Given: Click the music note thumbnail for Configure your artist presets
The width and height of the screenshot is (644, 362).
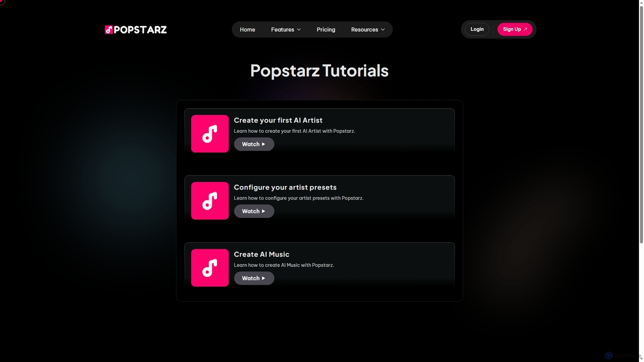Looking at the screenshot, I should (x=210, y=201).
